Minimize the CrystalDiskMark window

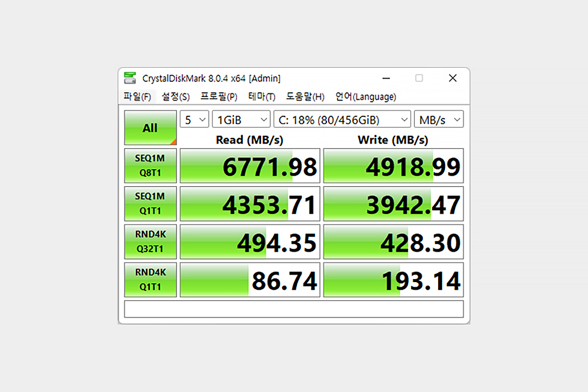(386, 78)
